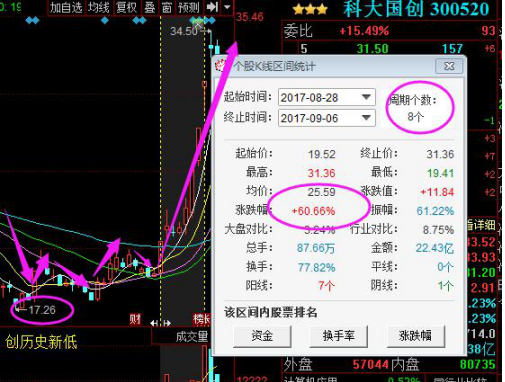The image size is (505, 382).
Task: Open the 窗 window option
Action: pyautogui.click(x=167, y=7)
